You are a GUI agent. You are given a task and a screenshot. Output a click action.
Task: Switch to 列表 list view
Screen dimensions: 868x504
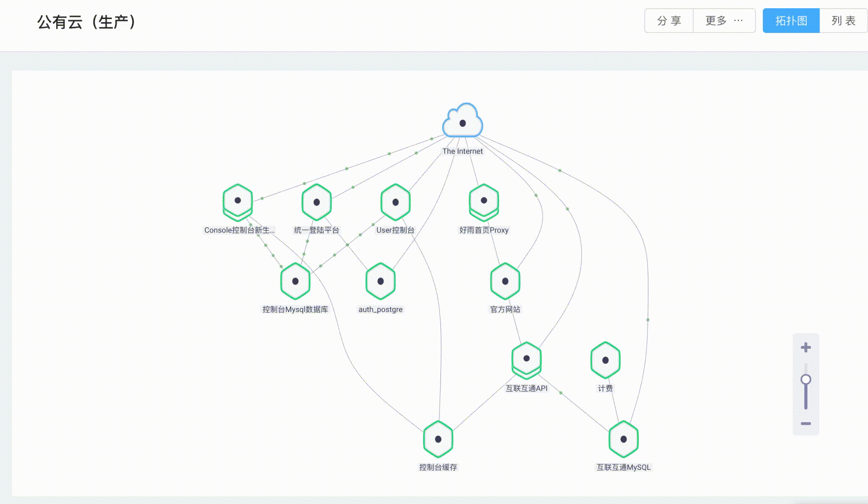[843, 20]
